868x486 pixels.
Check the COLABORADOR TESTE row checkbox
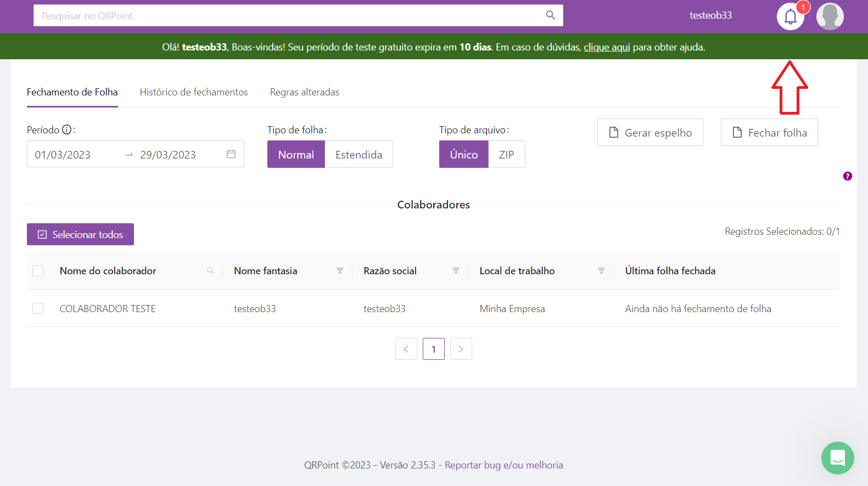[38, 308]
